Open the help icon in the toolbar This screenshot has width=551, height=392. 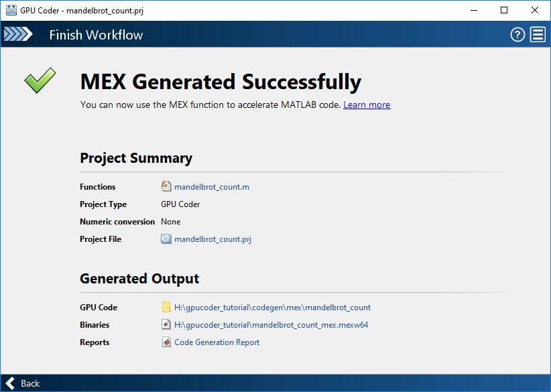[517, 34]
